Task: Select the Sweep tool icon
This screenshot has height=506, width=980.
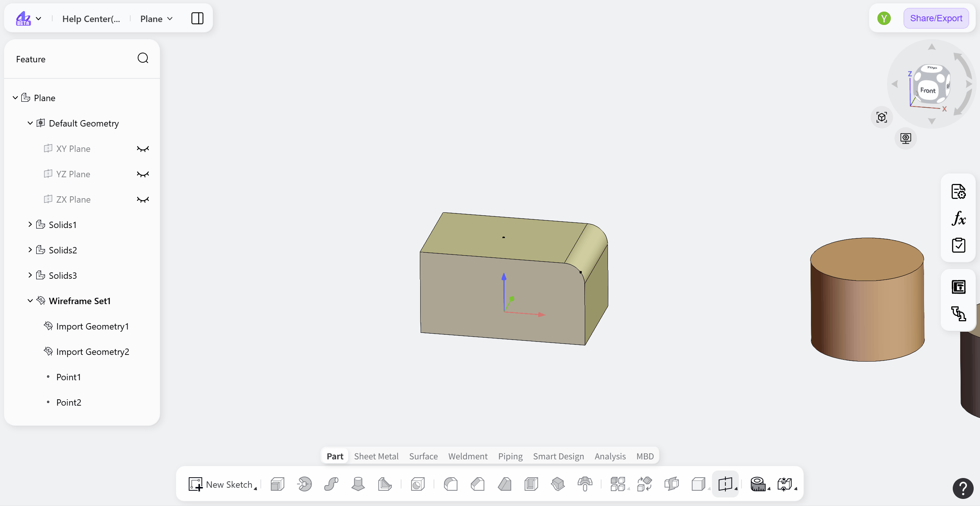Action: [331, 484]
